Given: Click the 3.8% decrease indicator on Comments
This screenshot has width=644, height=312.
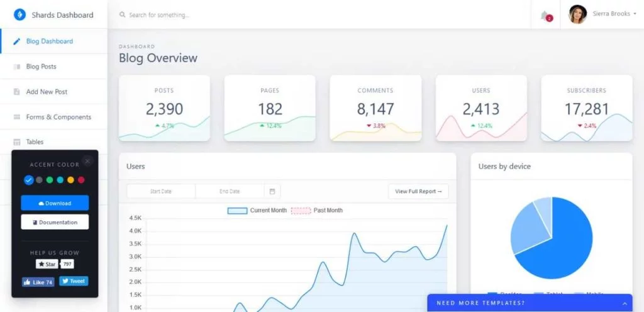Looking at the screenshot, I should [376, 126].
